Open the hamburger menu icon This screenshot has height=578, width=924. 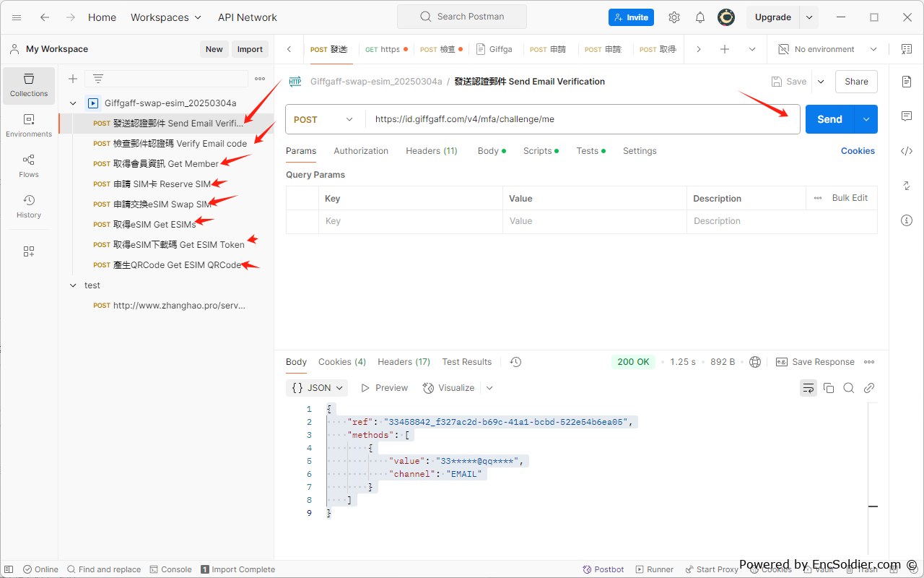click(17, 17)
